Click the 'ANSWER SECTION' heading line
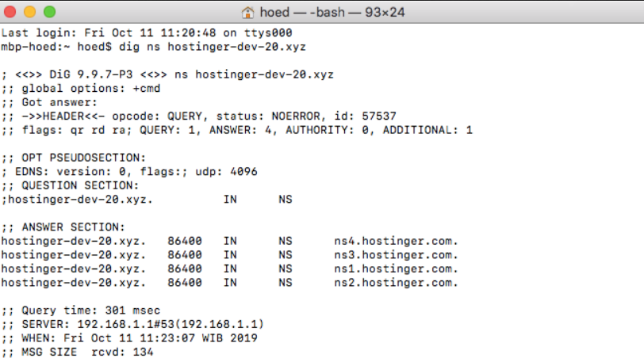Viewport: 644px width, 362px height. pyautogui.click(x=63, y=227)
